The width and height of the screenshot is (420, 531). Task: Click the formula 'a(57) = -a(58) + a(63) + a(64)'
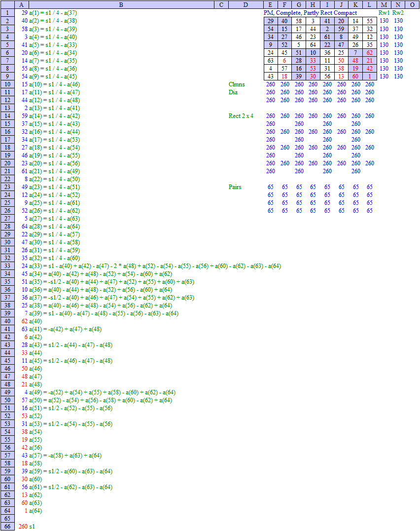(x=65, y=455)
